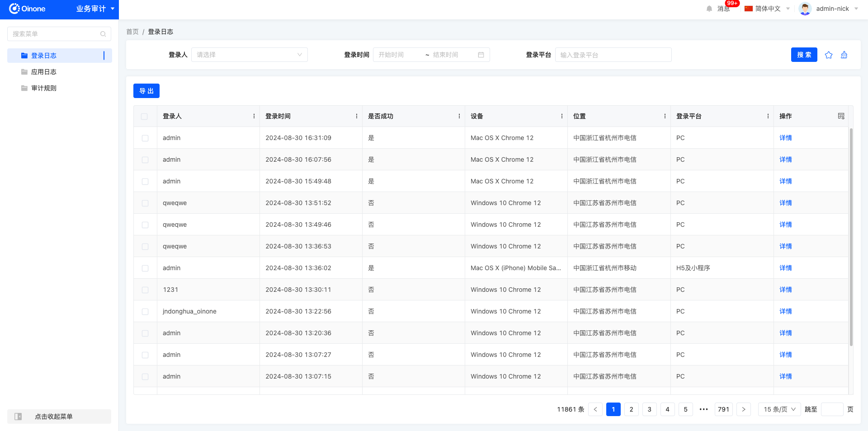Screen dimensions: 868x431
Task: Go to page 791
Action: click(724, 409)
